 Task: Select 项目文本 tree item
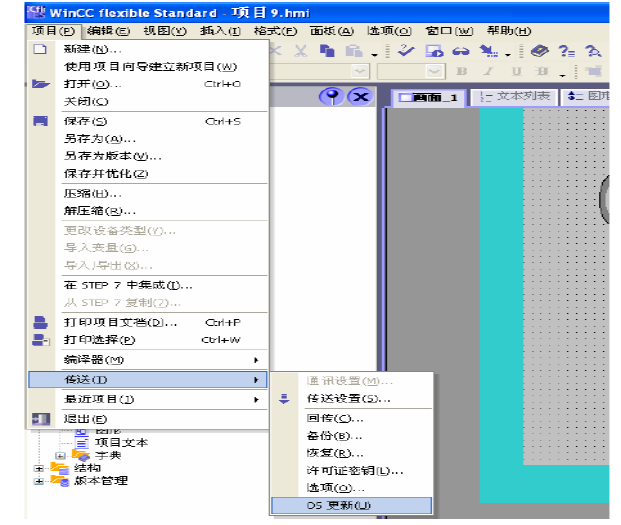[x=121, y=442]
